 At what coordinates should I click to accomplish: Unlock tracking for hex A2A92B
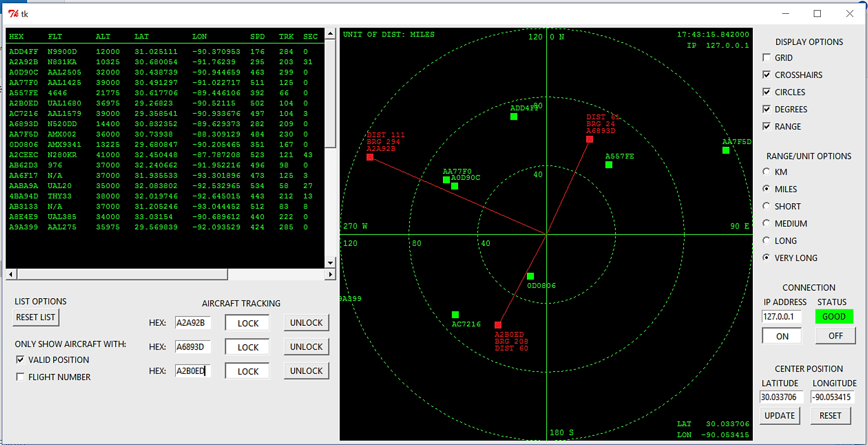[306, 323]
